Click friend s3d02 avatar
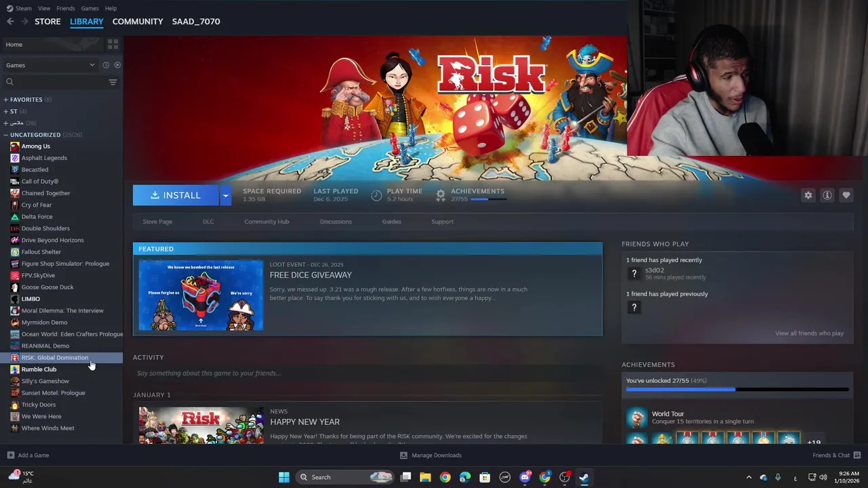868x488 pixels. [x=634, y=274]
